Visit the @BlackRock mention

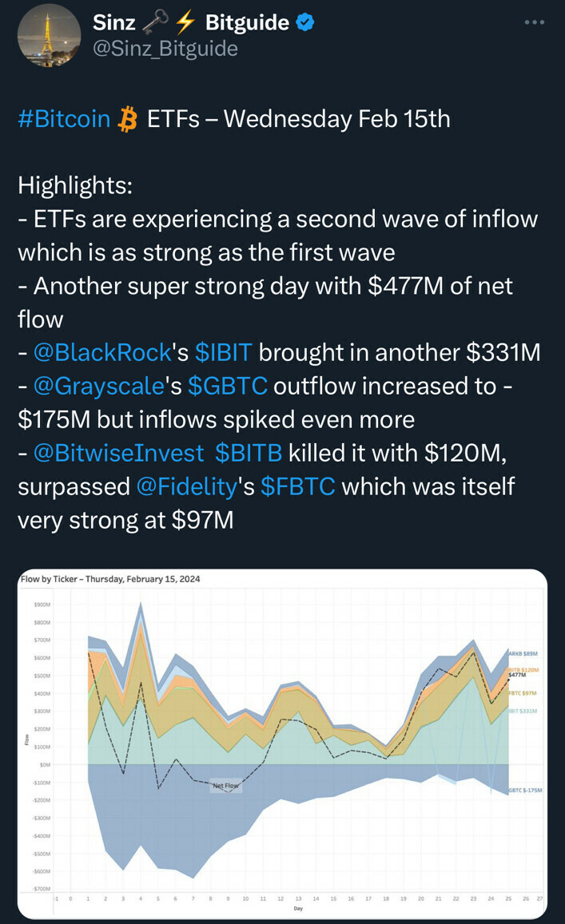102,352
